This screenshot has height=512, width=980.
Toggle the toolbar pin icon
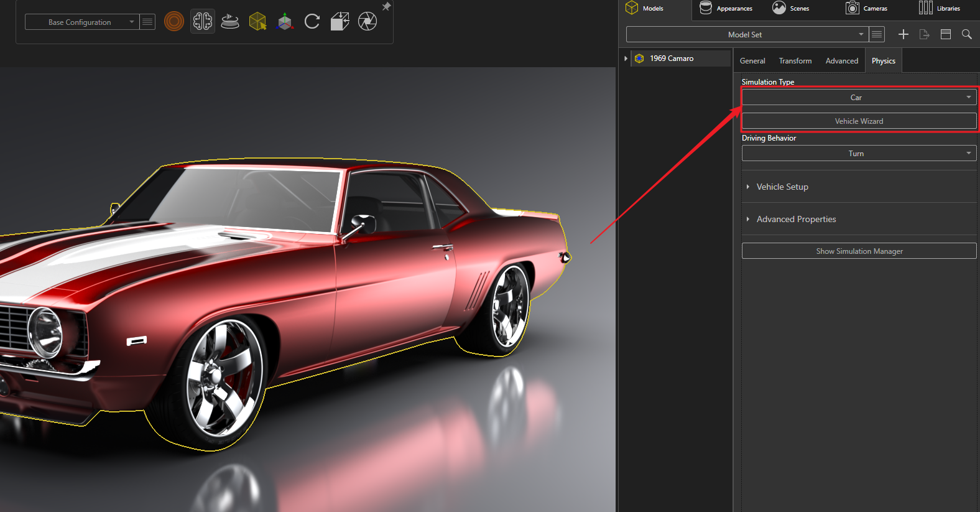coord(386,6)
